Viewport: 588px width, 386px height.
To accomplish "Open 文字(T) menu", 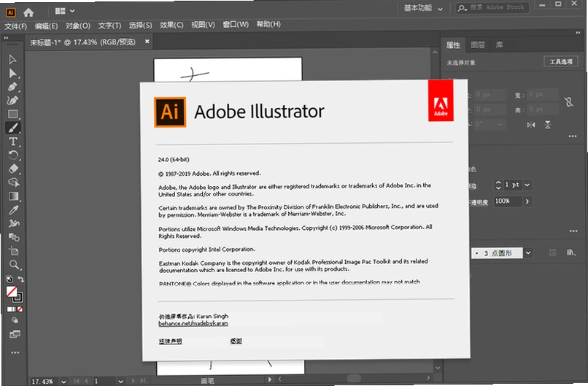I will pyautogui.click(x=109, y=26).
